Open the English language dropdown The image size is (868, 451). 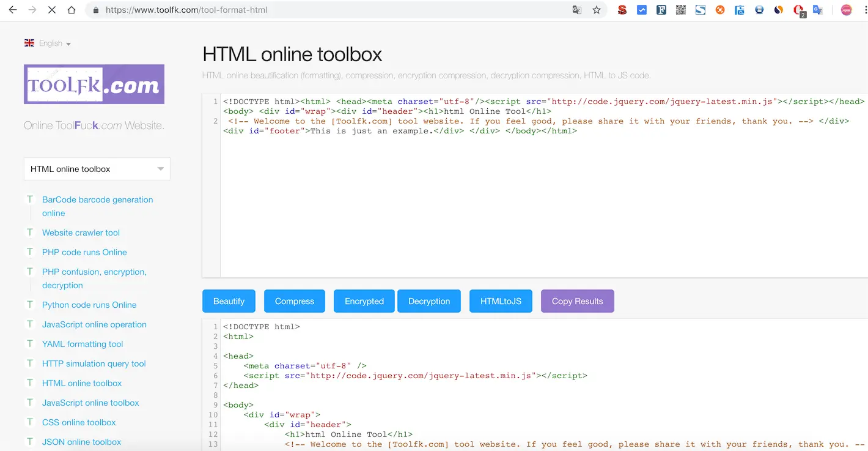(x=49, y=43)
